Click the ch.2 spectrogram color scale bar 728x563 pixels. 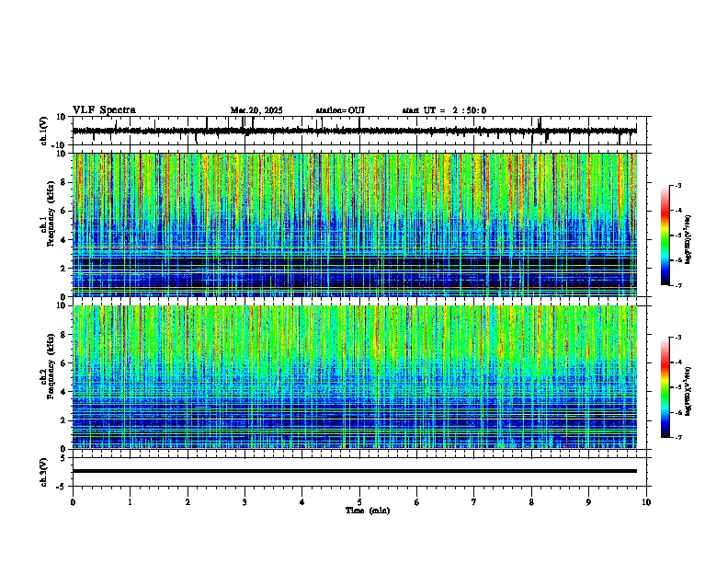pos(665,387)
